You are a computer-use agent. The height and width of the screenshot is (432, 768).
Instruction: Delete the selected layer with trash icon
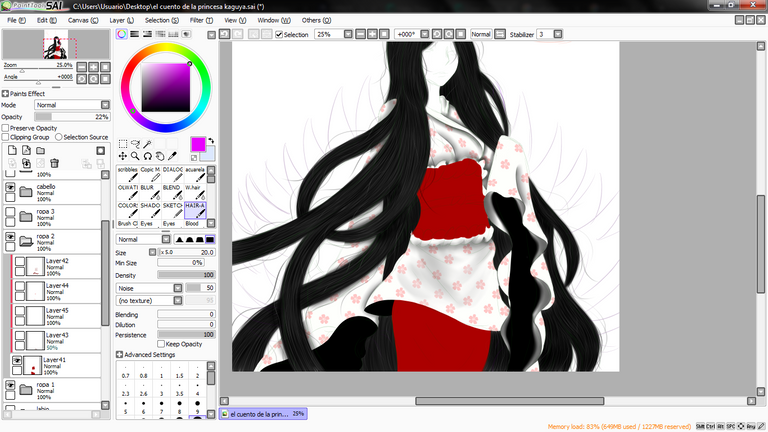pos(54,163)
